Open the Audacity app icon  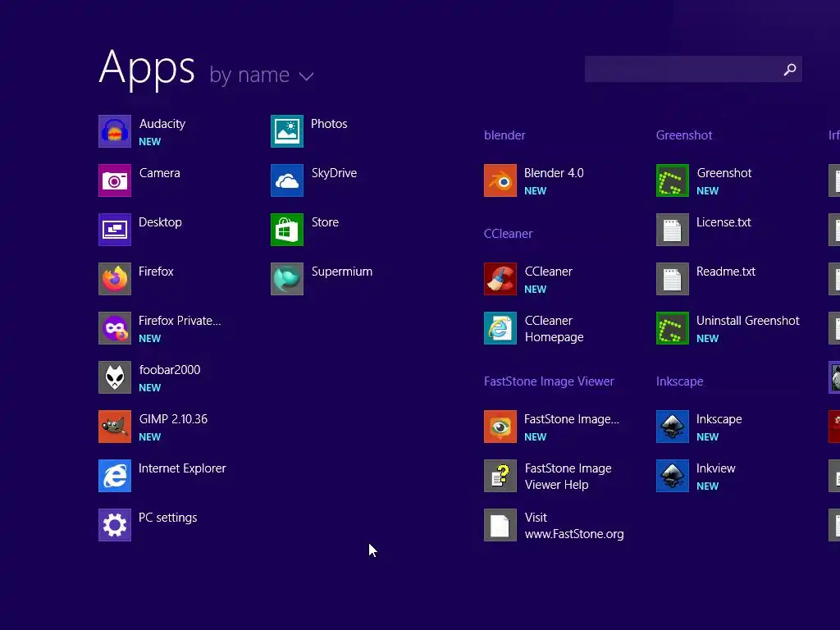115,131
